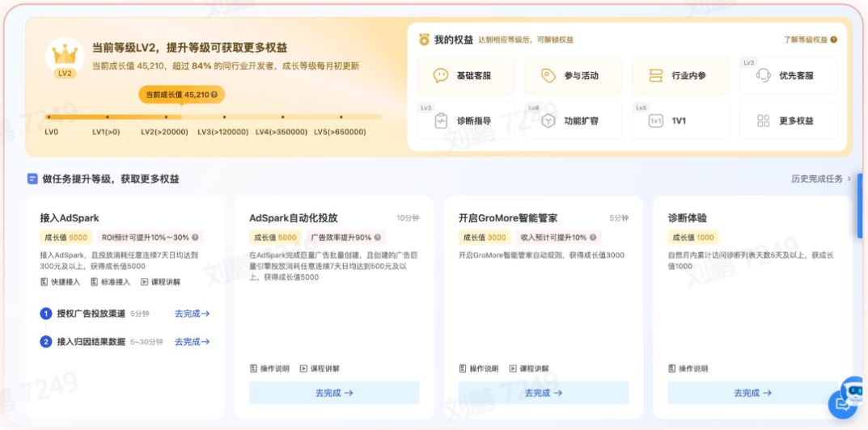Open the 参与活动 benefit card

(573, 76)
